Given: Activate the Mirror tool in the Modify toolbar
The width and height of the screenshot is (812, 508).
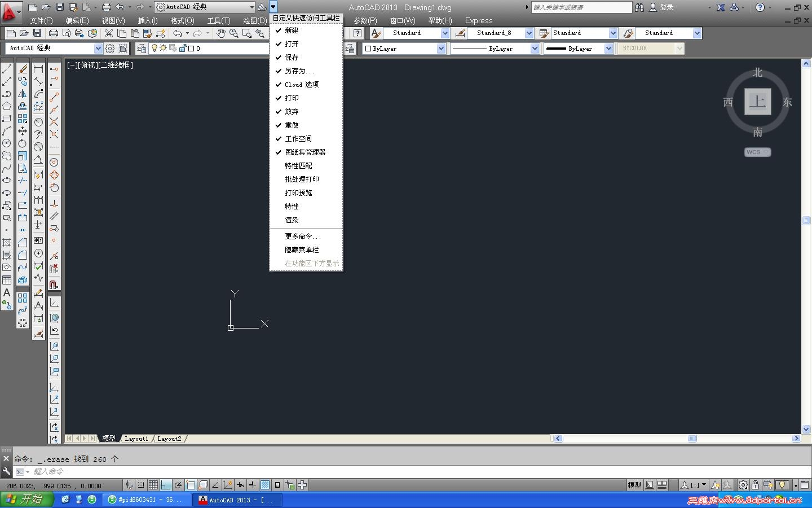Looking at the screenshot, I should [x=23, y=93].
